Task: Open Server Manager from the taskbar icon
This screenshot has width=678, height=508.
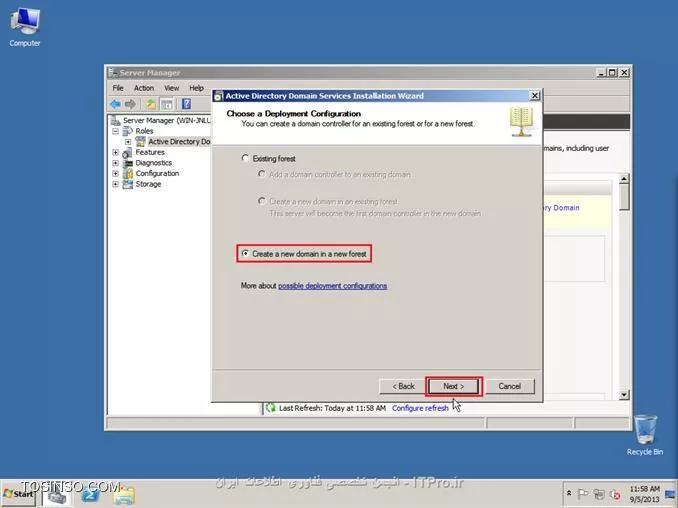Action: tap(57, 495)
